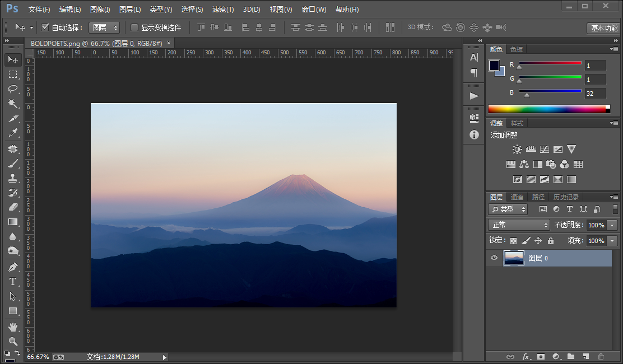Enable the 显示变换控件 checkbox

(x=134, y=27)
